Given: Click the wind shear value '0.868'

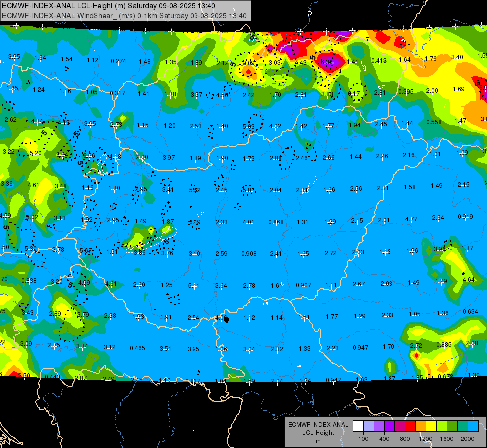Looking at the screenshot, I should coord(276,222).
